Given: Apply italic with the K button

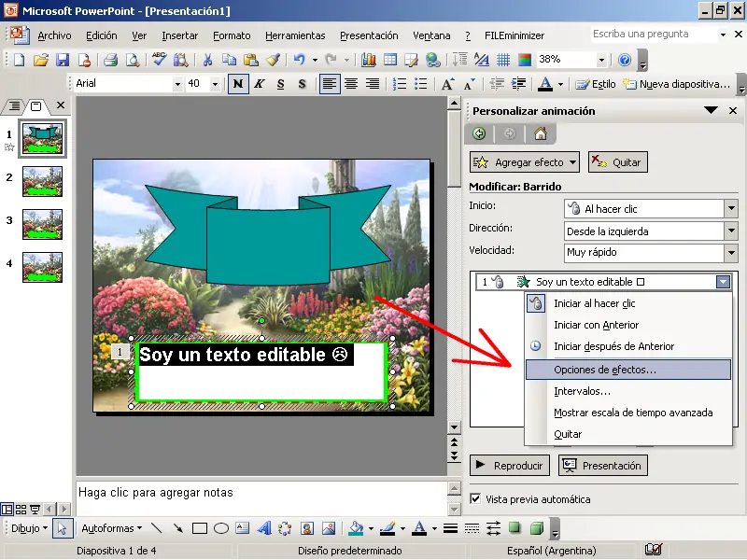Looking at the screenshot, I should pyautogui.click(x=259, y=84).
